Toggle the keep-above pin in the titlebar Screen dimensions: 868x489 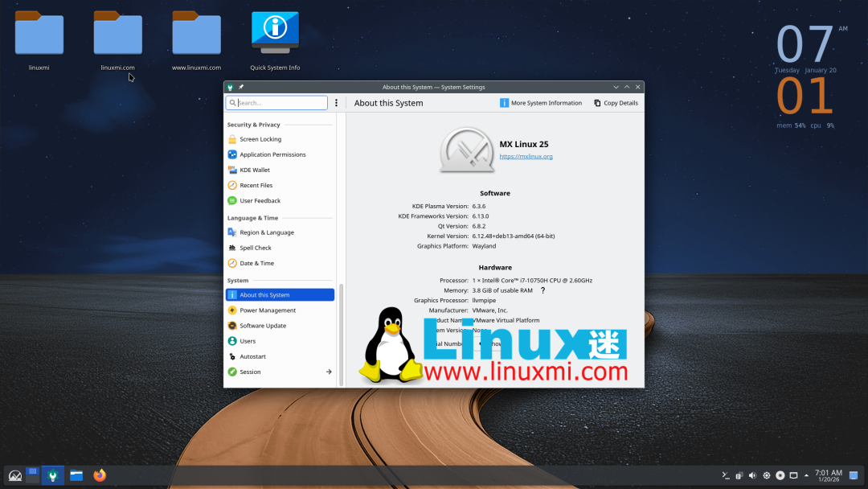tap(240, 86)
